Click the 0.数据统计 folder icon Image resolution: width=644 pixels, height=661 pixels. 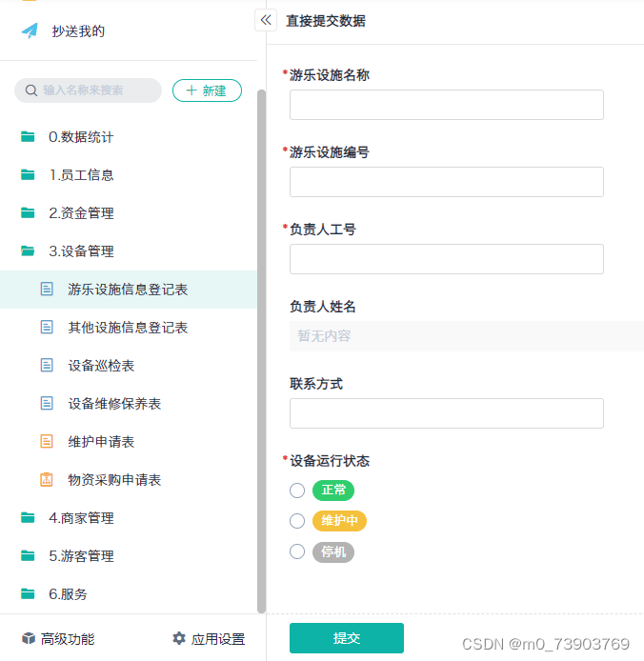click(x=28, y=136)
